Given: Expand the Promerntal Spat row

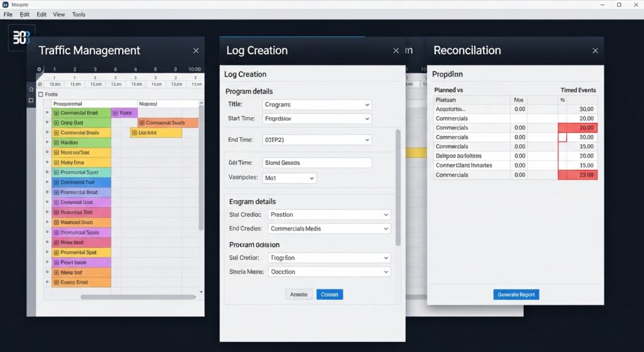Looking at the screenshot, I should point(48,252).
